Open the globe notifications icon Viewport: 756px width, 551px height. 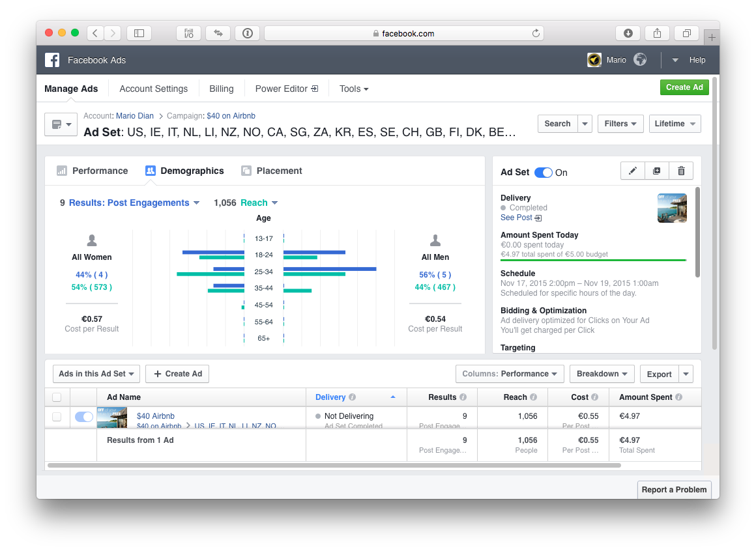(x=640, y=60)
